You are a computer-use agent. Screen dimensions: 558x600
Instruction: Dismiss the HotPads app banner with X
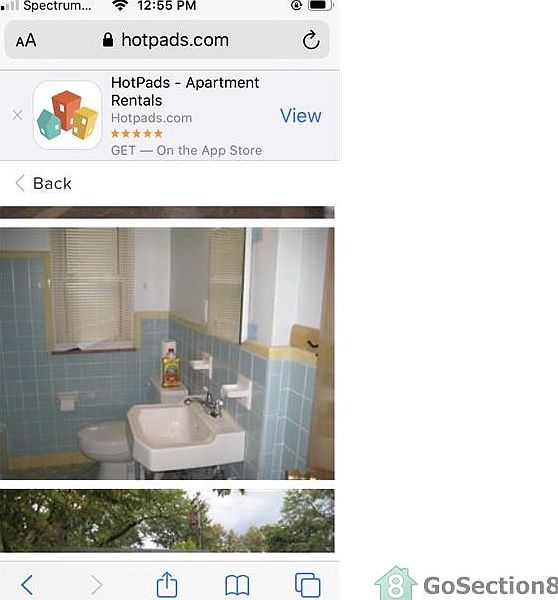(17, 115)
